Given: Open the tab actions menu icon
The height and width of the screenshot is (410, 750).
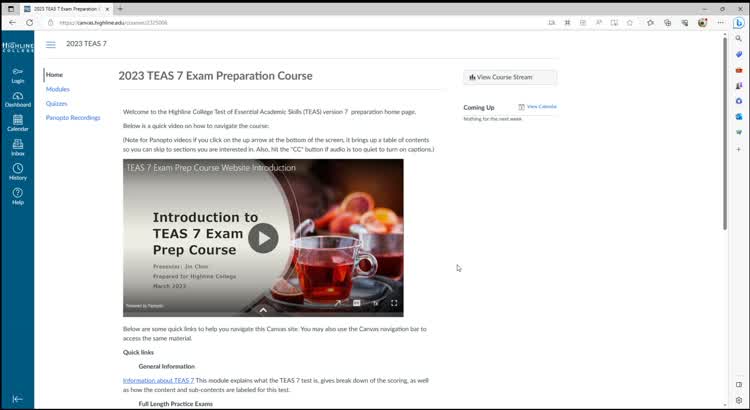Looking at the screenshot, I should pyautogui.click(x=11, y=9).
